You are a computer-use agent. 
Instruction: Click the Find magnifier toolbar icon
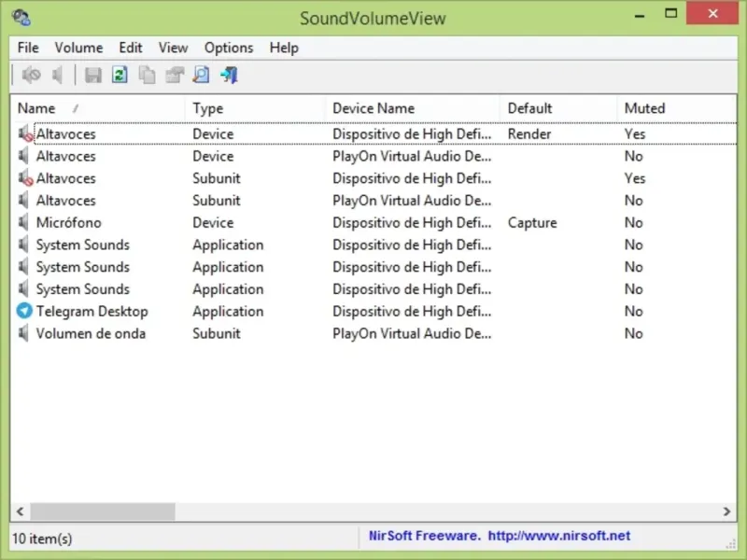pyautogui.click(x=201, y=75)
